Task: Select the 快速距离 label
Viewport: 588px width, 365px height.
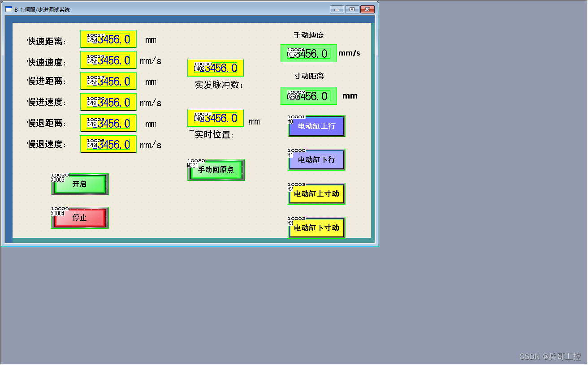Action: click(x=47, y=42)
